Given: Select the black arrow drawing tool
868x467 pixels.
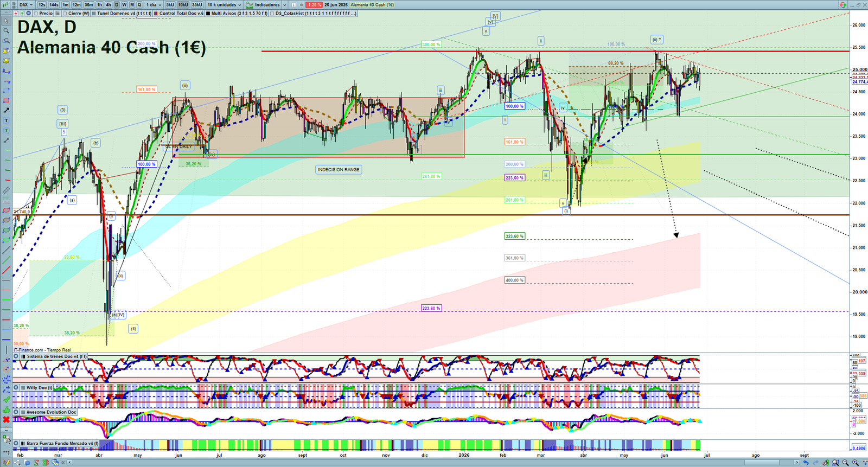Looking at the screenshot, I should point(6,111).
